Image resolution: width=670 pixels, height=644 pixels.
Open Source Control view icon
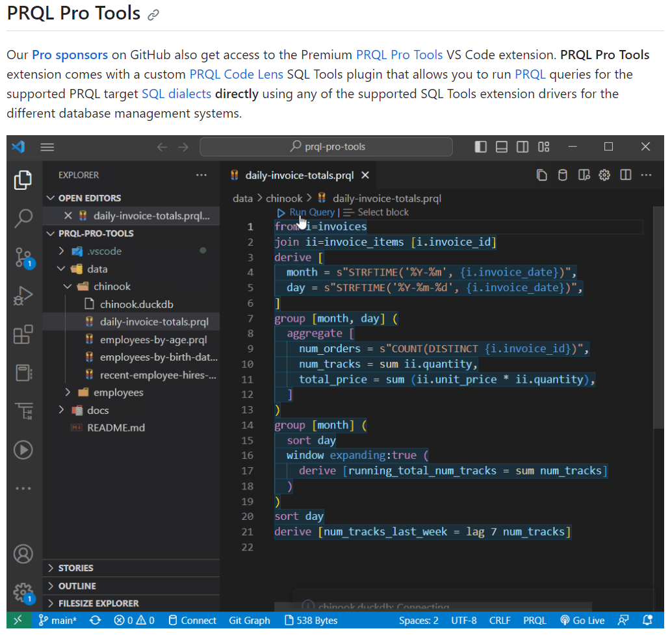[23, 257]
